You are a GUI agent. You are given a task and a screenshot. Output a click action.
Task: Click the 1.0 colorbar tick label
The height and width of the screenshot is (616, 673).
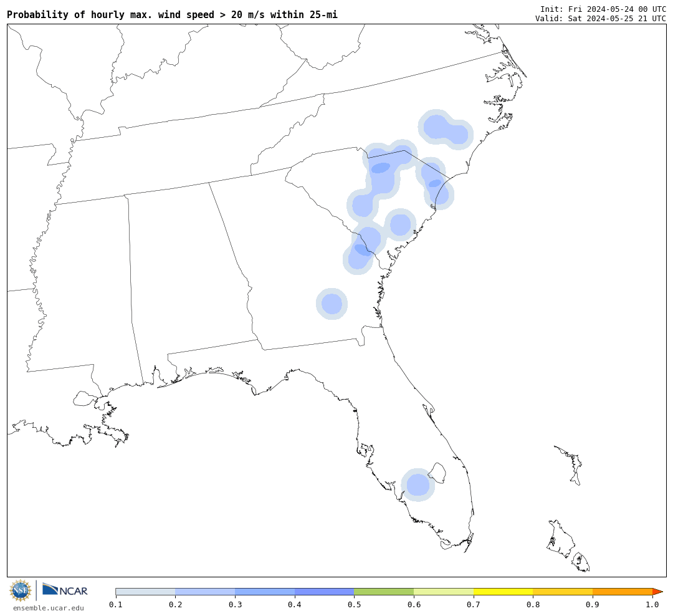tap(652, 605)
